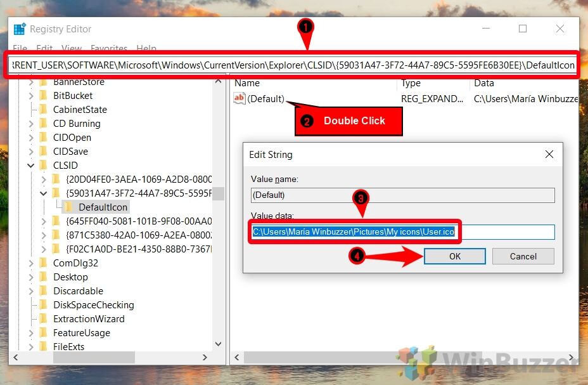The height and width of the screenshot is (385, 588).
Task: Click the CIDSave folder icon
Action: (x=44, y=151)
